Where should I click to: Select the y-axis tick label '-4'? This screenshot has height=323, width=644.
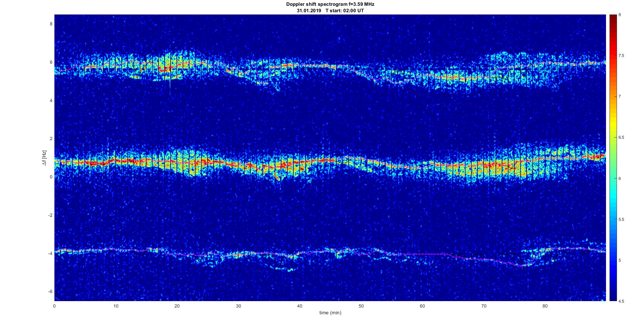(x=50, y=253)
